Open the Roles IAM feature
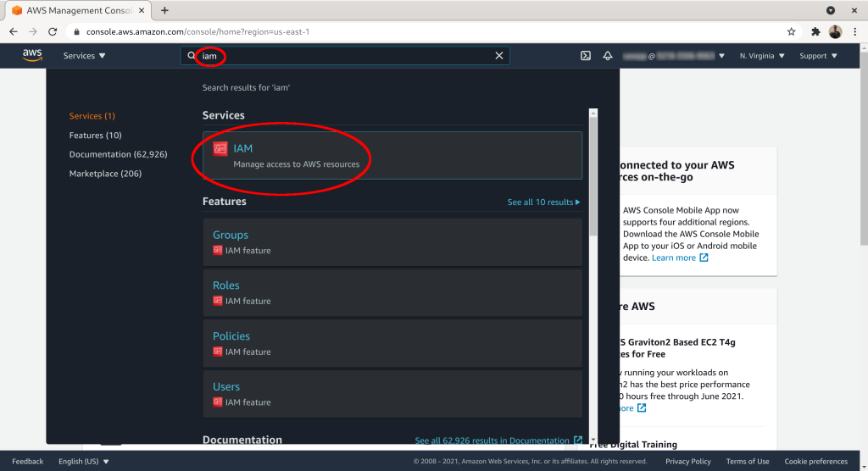The width and height of the screenshot is (868, 471). tap(392, 292)
